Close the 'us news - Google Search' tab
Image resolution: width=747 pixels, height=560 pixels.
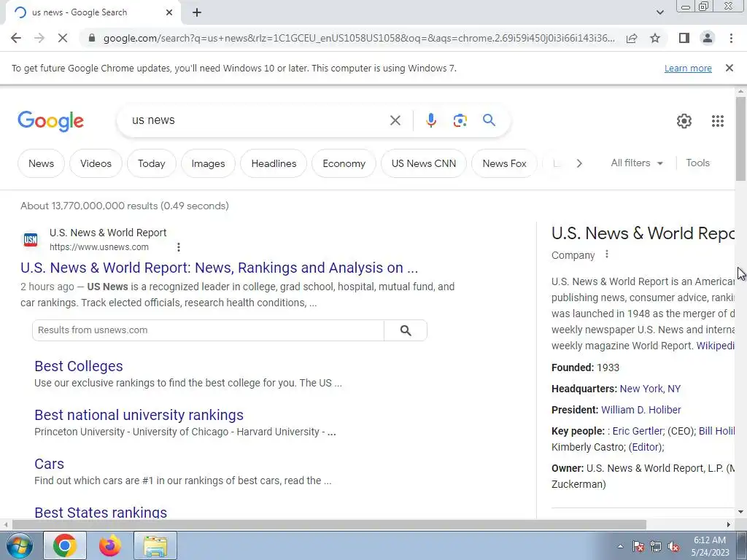click(169, 12)
